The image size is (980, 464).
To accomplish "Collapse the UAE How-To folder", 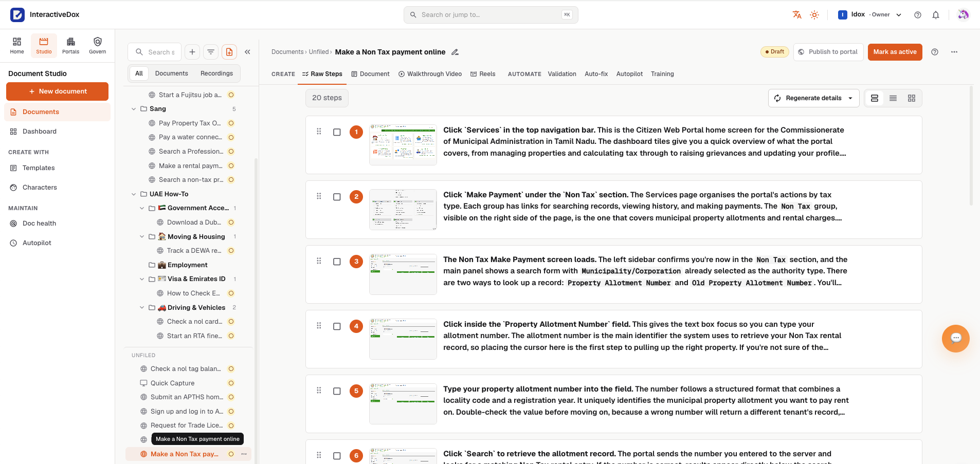I will pos(134,194).
